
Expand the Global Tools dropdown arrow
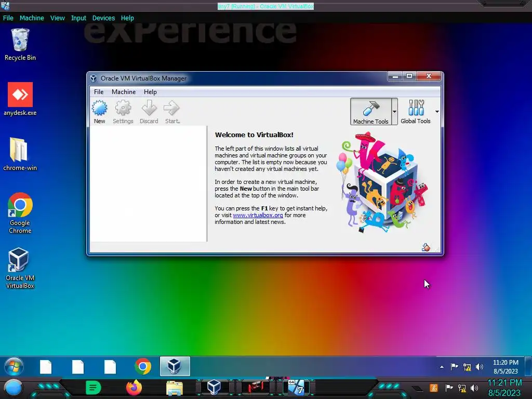coord(437,112)
